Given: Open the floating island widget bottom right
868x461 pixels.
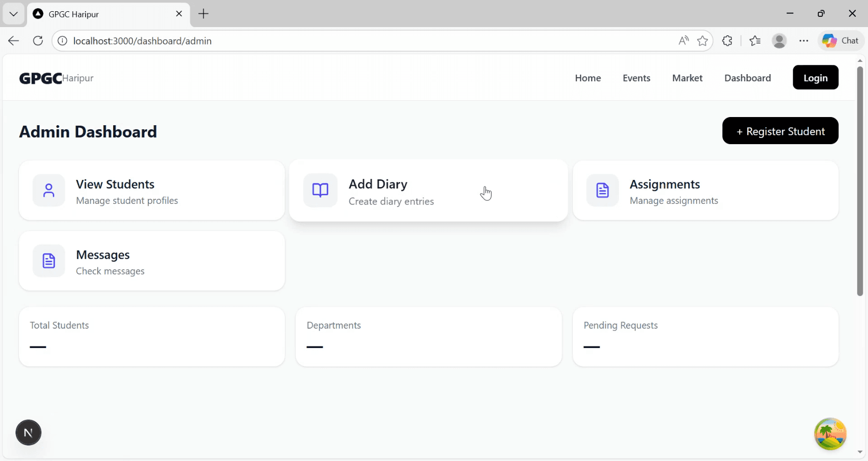Looking at the screenshot, I should pyautogui.click(x=830, y=434).
